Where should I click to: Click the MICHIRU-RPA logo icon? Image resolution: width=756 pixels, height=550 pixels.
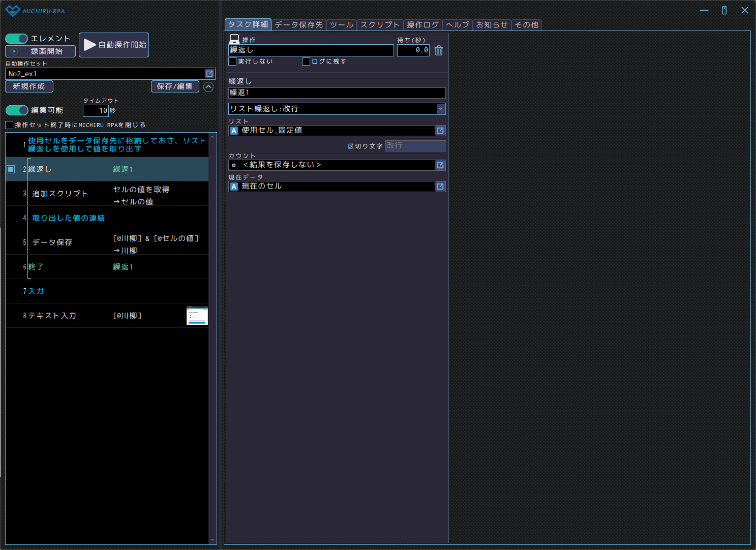click(12, 11)
